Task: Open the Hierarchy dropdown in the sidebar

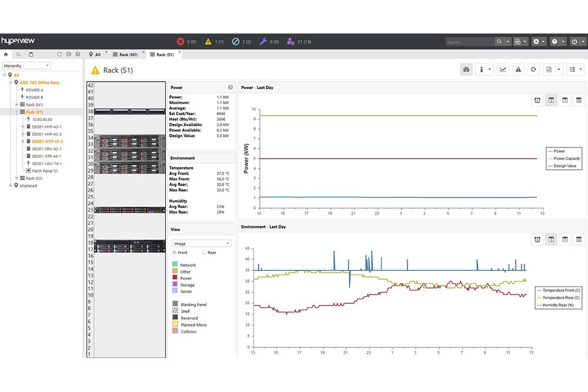Action: point(26,65)
